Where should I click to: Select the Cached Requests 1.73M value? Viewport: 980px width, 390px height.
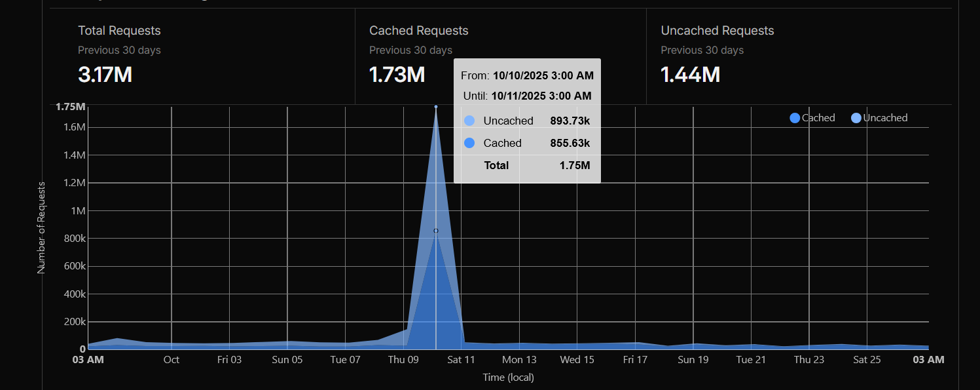pyautogui.click(x=397, y=75)
